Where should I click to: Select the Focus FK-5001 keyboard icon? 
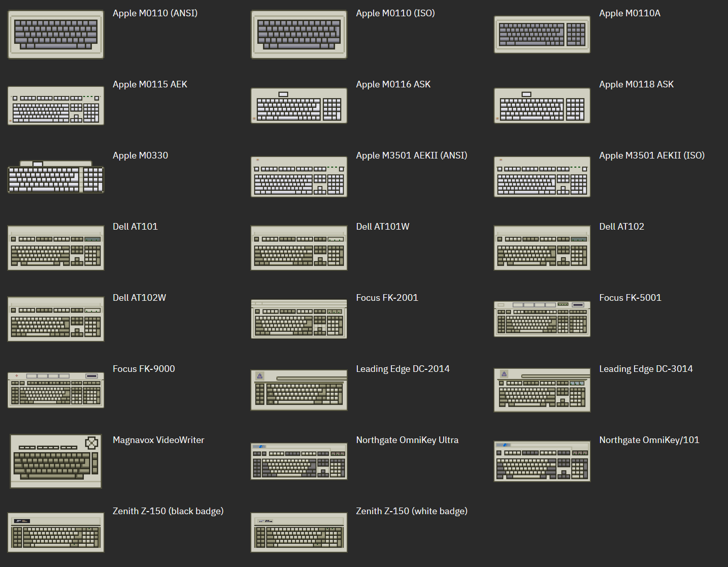coord(542,319)
